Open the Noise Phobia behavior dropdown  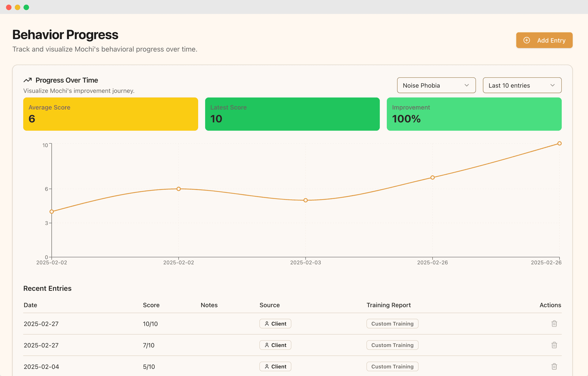tap(436, 85)
